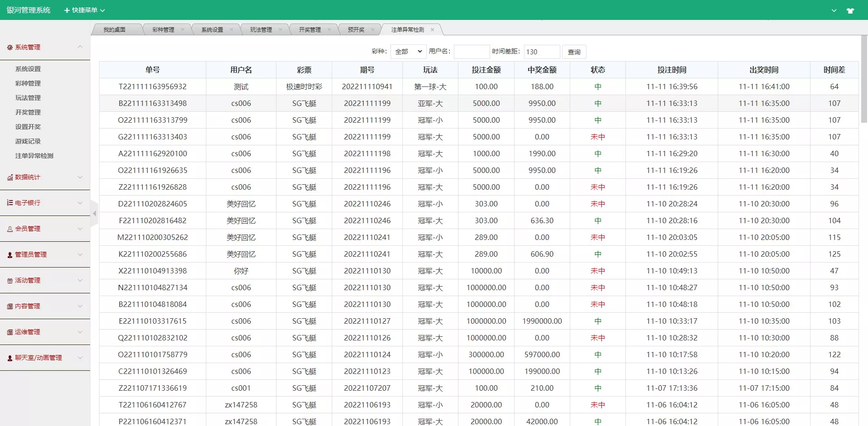The image size is (868, 426).
Task: Click the t-shirt theme icon on top bar
Action: pos(851,10)
